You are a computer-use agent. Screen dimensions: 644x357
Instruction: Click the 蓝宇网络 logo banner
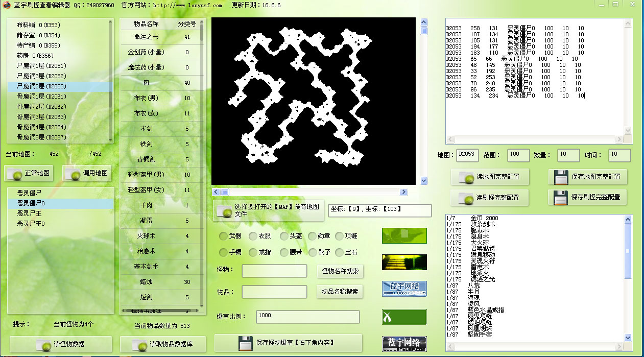tap(404, 288)
